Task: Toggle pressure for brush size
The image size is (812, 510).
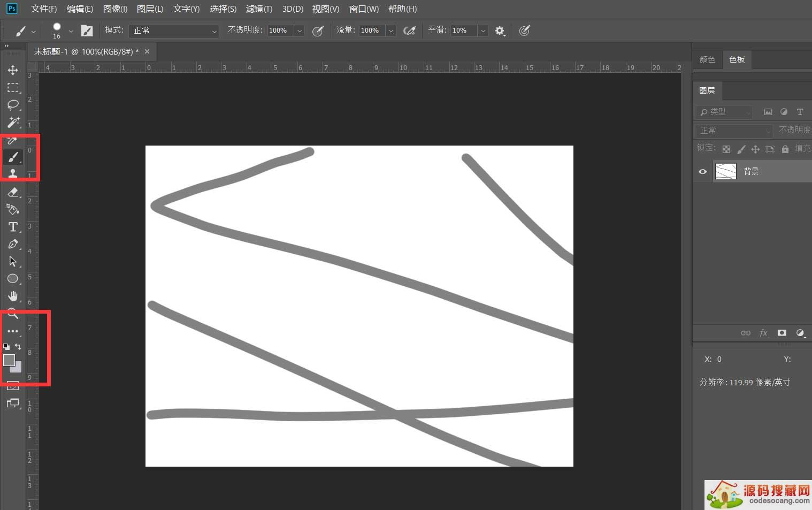Action: (x=525, y=31)
